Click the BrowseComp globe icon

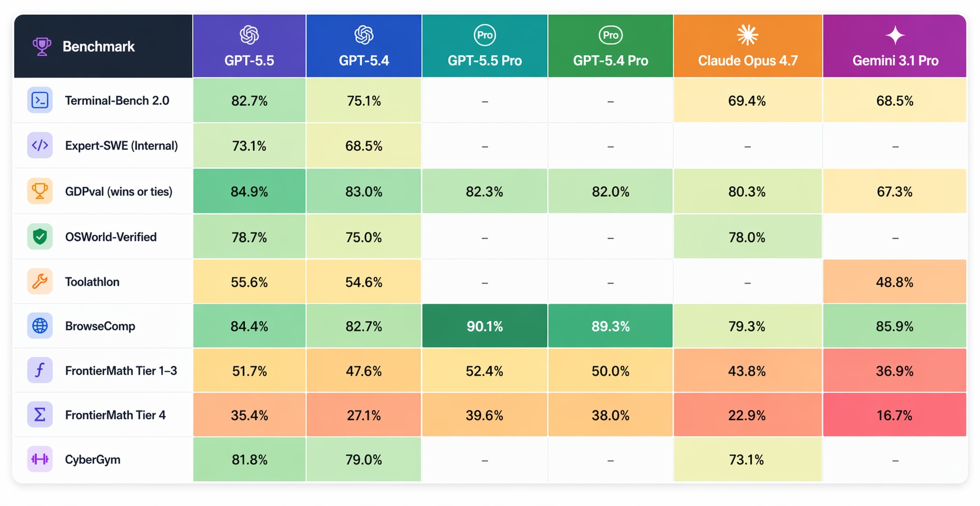point(40,326)
